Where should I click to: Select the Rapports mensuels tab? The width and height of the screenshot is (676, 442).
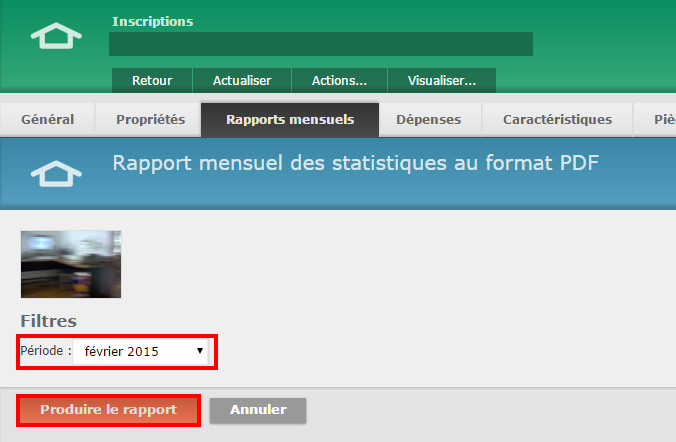click(290, 120)
